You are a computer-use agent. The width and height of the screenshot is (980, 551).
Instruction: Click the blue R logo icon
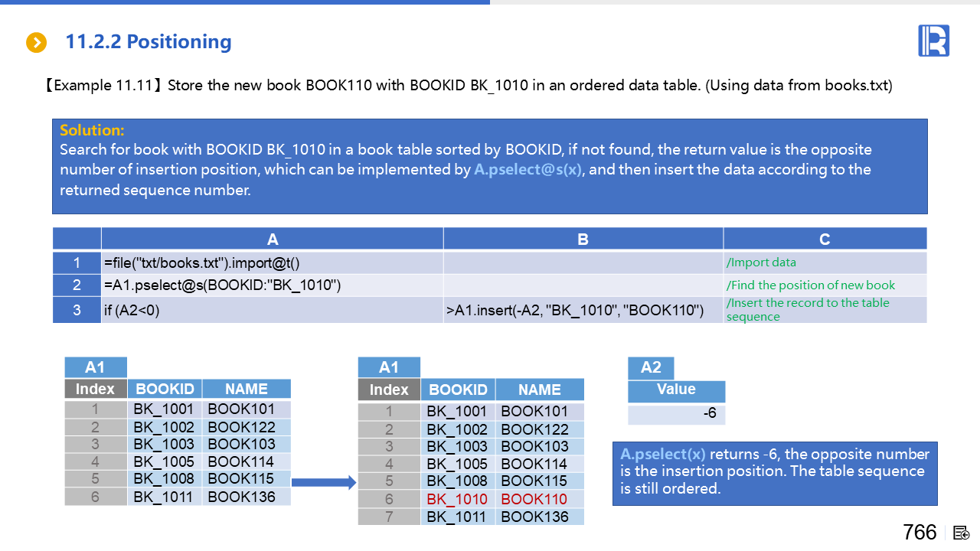tap(933, 41)
